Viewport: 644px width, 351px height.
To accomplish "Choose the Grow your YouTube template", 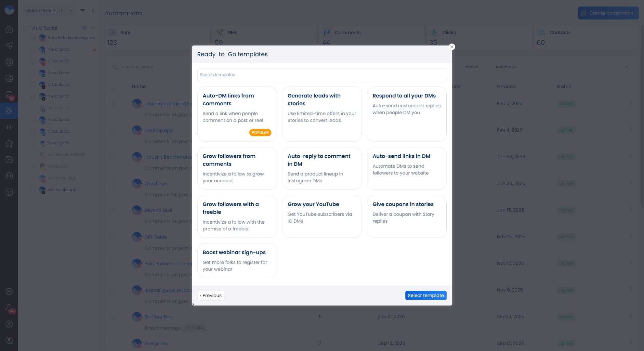I will [322, 214].
